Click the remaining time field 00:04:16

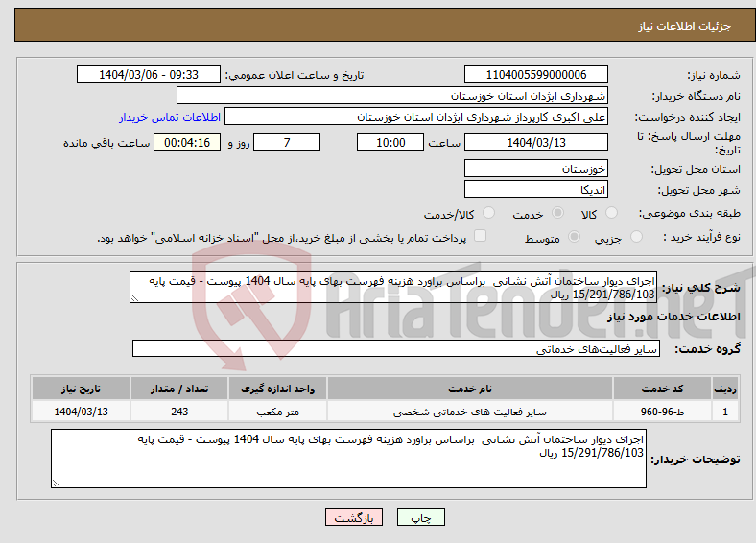click(x=187, y=142)
